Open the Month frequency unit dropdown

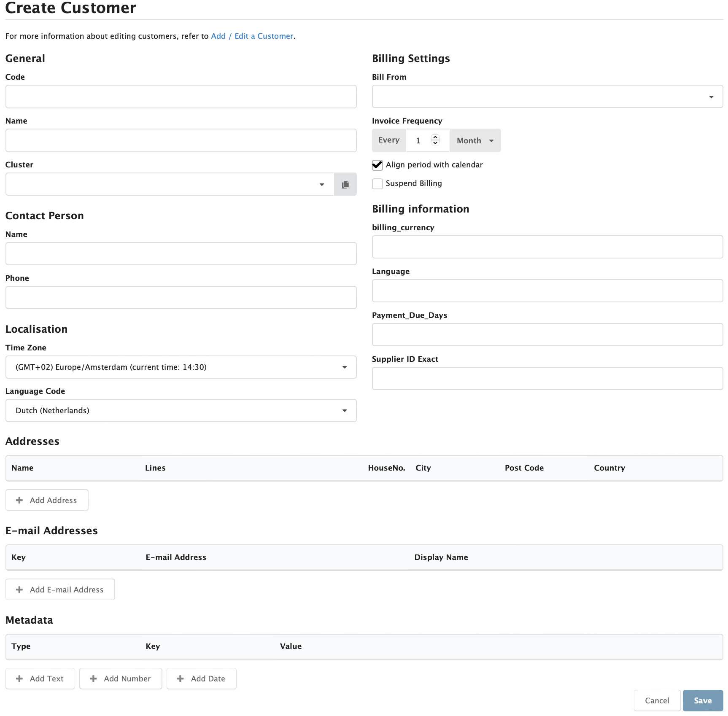tap(475, 140)
